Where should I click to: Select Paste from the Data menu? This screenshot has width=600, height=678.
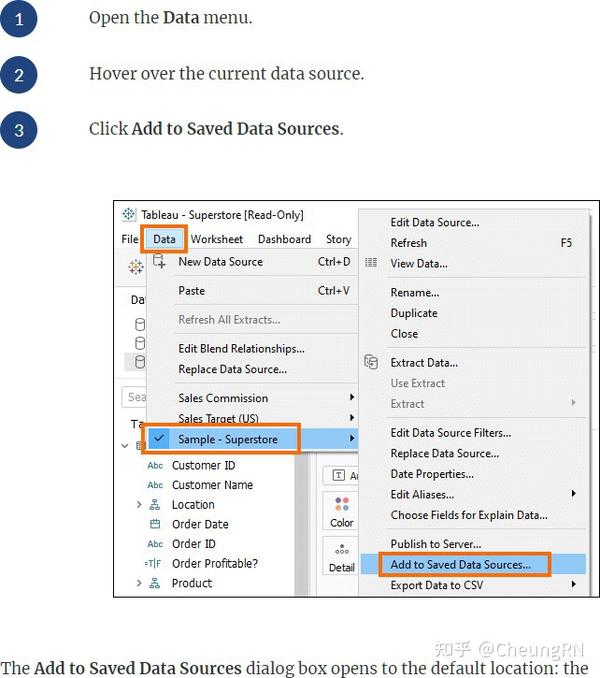pyautogui.click(x=253, y=291)
